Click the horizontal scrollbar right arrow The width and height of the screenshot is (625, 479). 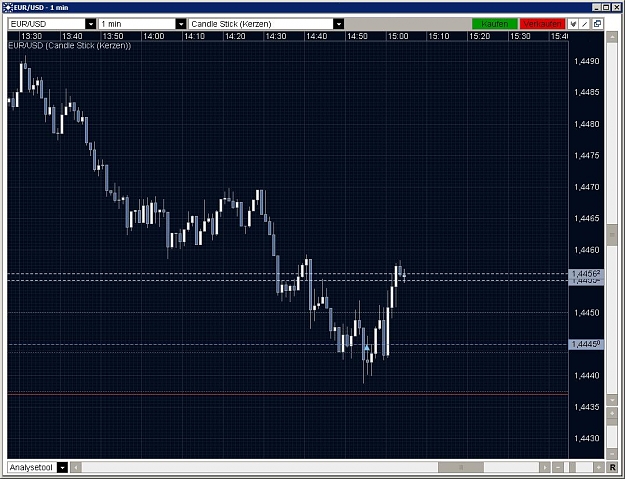click(544, 467)
